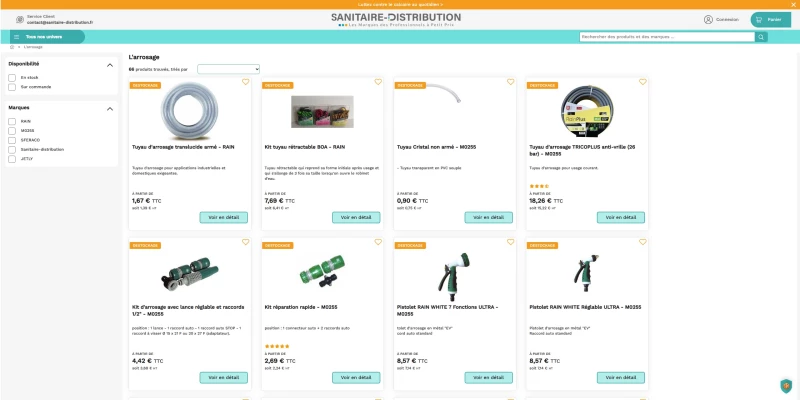Click the product search input field
The height and width of the screenshot is (400, 800).
click(x=667, y=37)
